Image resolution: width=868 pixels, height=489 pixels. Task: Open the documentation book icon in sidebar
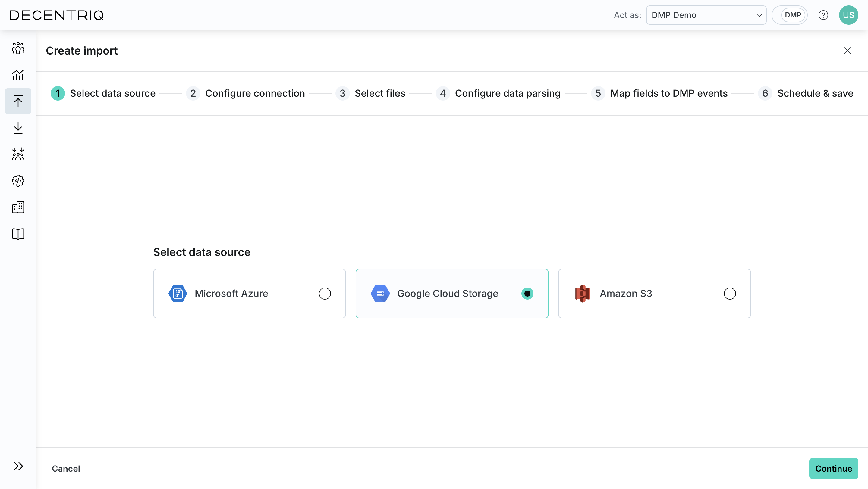pyautogui.click(x=18, y=234)
